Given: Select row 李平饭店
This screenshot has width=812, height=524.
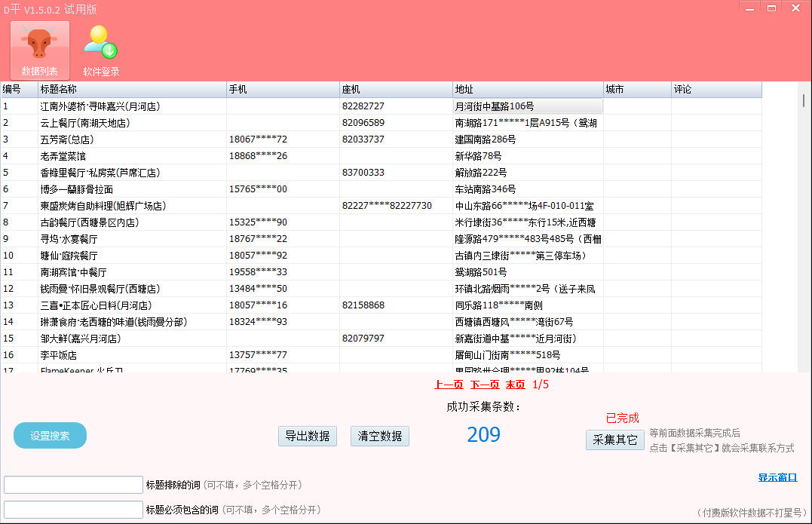Looking at the screenshot, I should tap(381, 354).
